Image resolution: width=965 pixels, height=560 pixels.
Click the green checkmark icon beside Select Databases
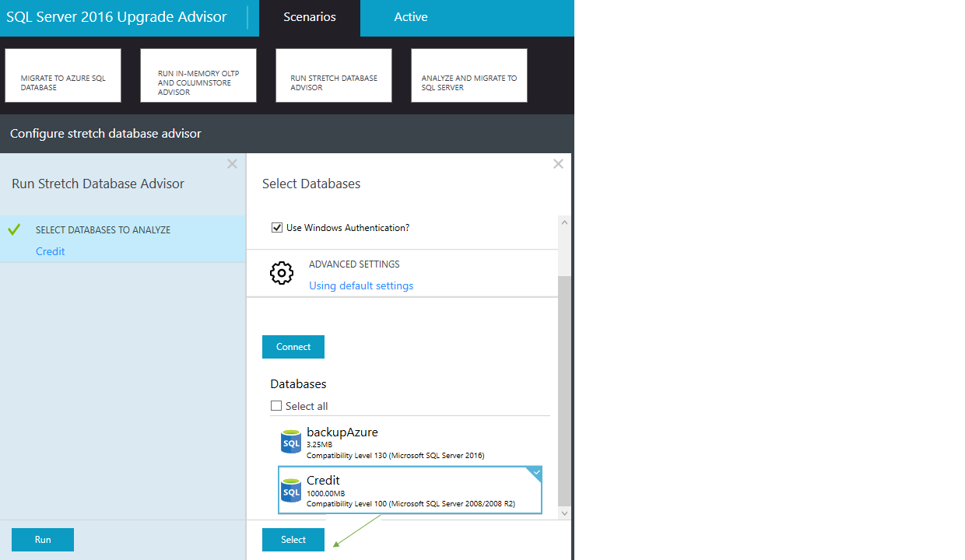click(13, 230)
